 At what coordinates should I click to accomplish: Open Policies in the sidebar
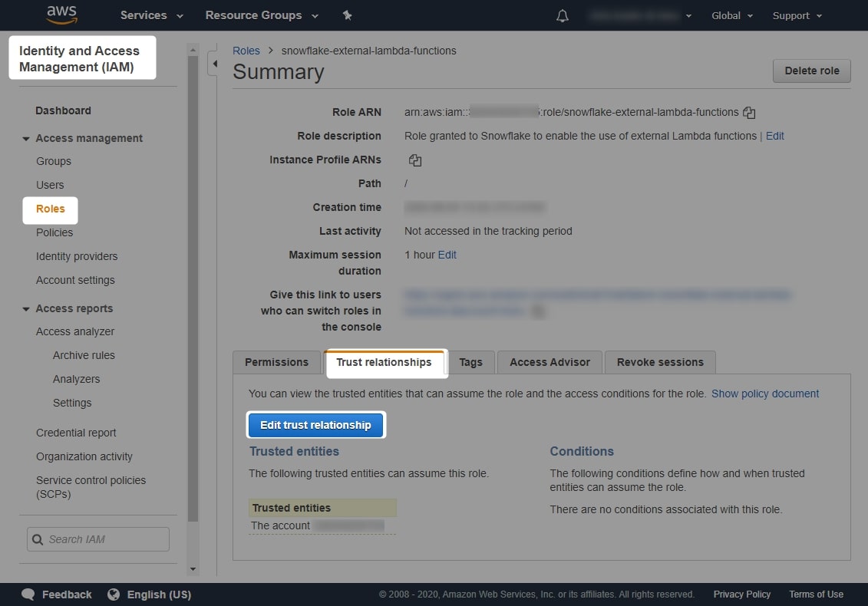(x=54, y=233)
